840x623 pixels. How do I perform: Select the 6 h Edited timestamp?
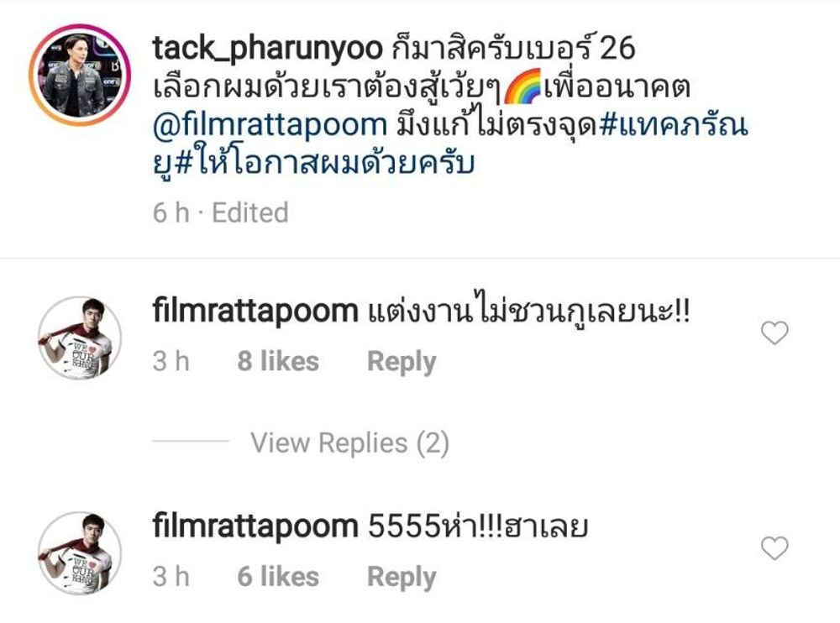pos(221,212)
